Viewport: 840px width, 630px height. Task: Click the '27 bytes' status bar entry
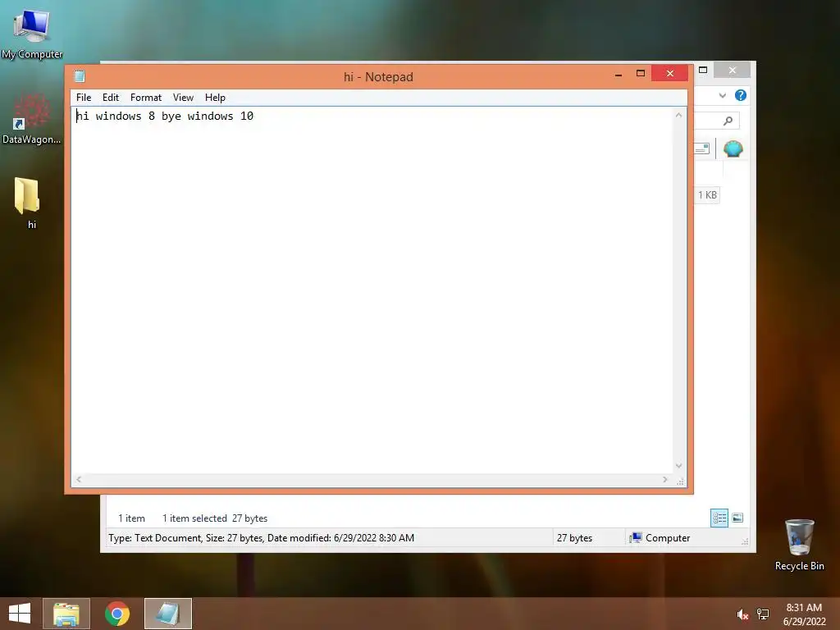574,538
